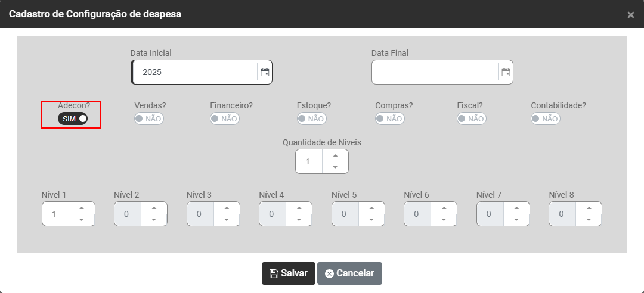Turn on the Compras toggle
644x293 pixels.
tap(390, 119)
